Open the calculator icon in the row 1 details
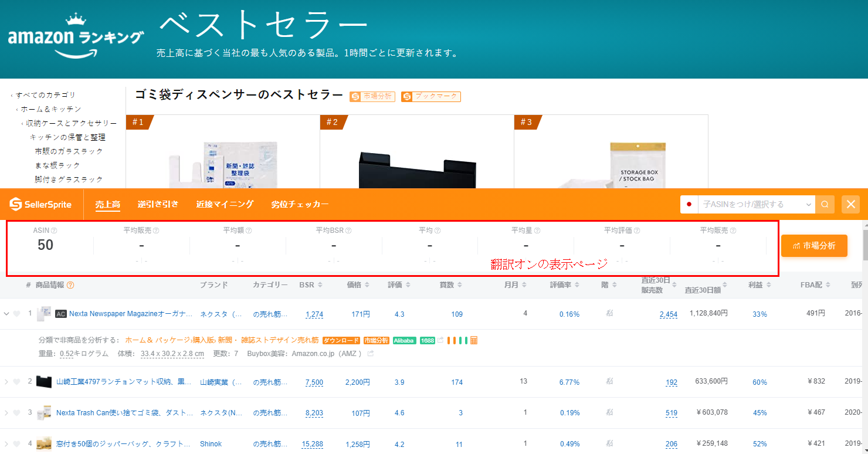Screen dimensions: 868x454 (474, 340)
